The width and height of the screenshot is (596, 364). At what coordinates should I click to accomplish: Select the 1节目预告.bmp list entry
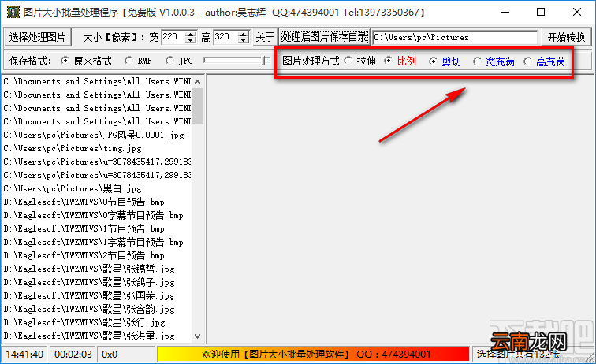pos(97,228)
